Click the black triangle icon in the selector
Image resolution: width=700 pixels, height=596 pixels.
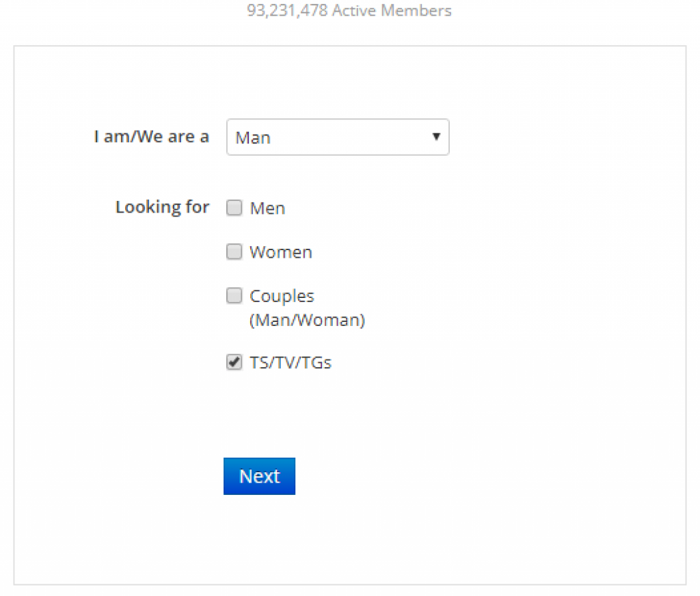(x=436, y=137)
